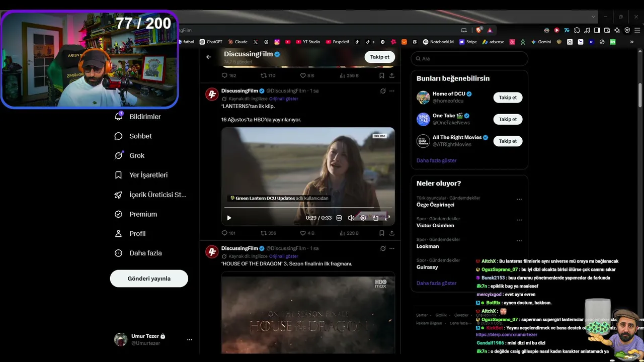Open the Premium verified badge icon
Screen dimensions: 644x362
119,214
